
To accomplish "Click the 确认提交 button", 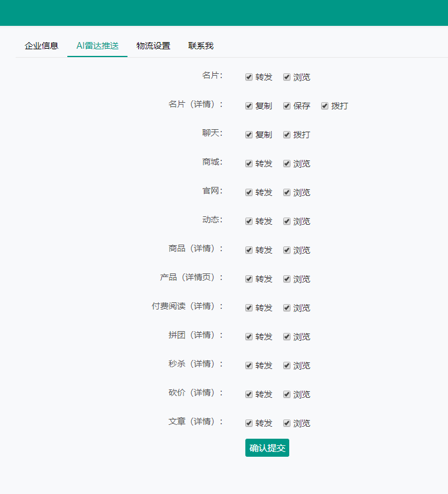I will click(267, 448).
